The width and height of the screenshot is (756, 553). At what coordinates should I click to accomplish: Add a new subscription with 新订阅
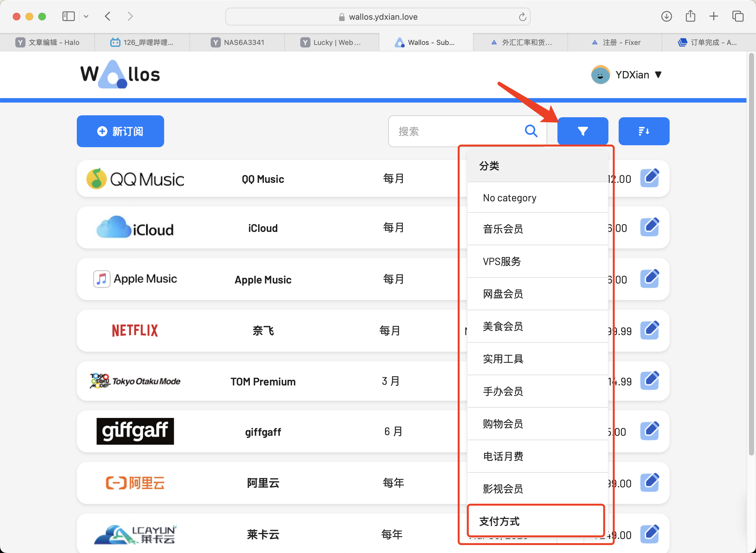pos(120,131)
